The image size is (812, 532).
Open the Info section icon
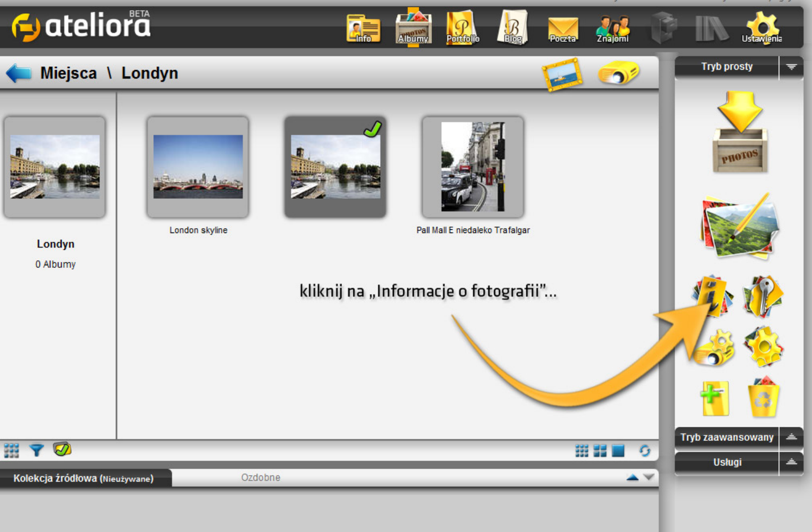pos(363,28)
